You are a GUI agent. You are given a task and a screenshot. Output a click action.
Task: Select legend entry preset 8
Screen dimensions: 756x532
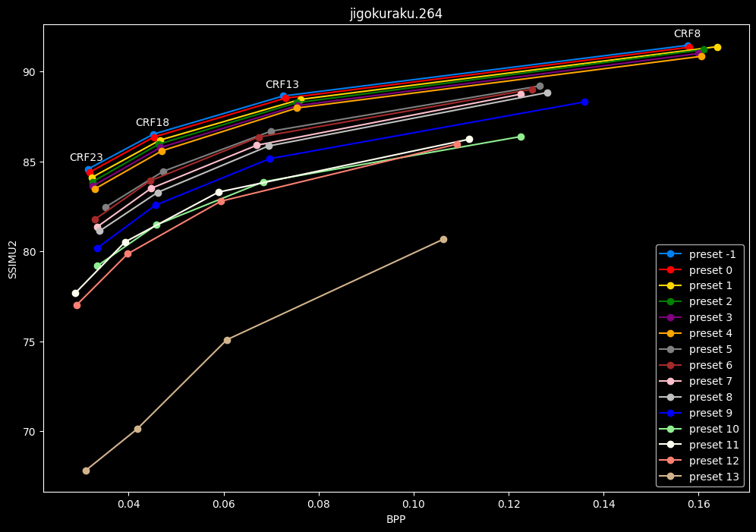pyautogui.click(x=695, y=397)
